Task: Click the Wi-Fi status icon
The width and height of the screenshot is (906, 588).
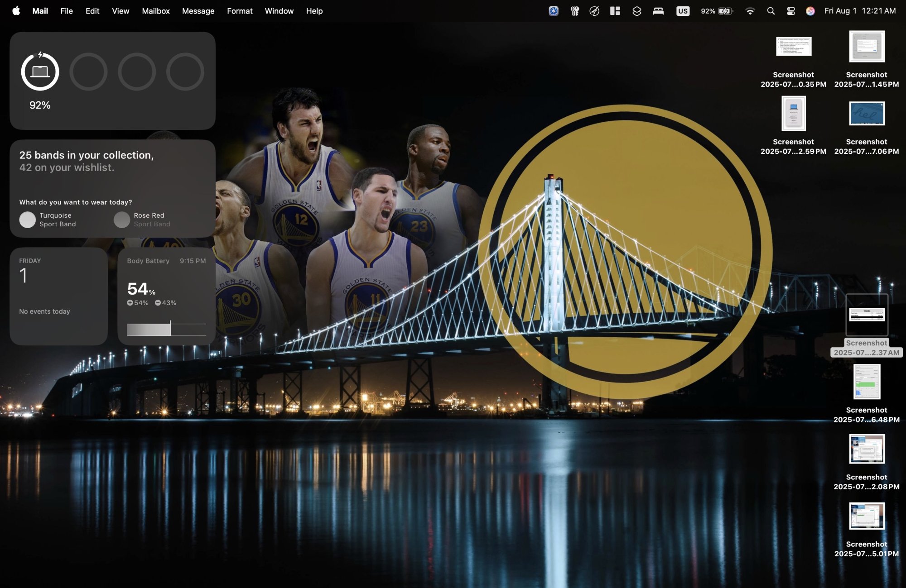Action: point(750,11)
